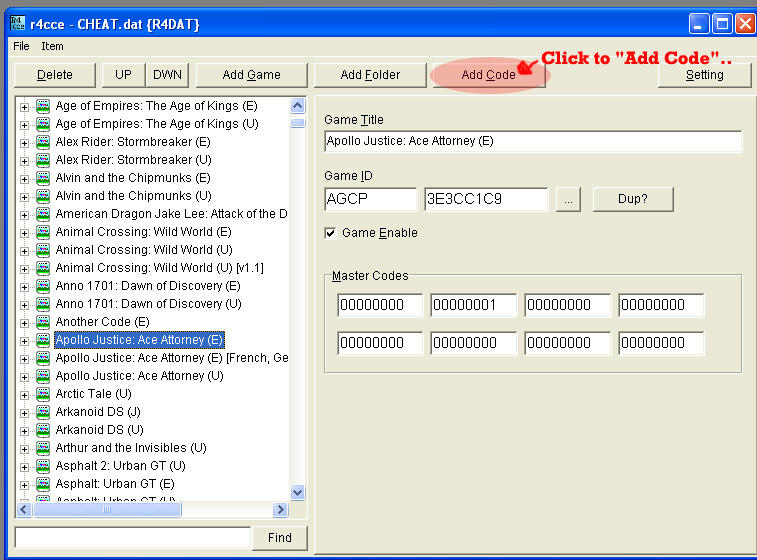Expand the Arctic Tale (U) tree node

coord(24,395)
